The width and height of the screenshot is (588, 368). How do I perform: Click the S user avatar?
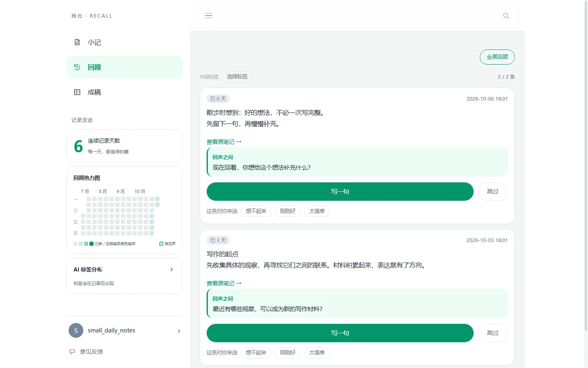[76, 330]
